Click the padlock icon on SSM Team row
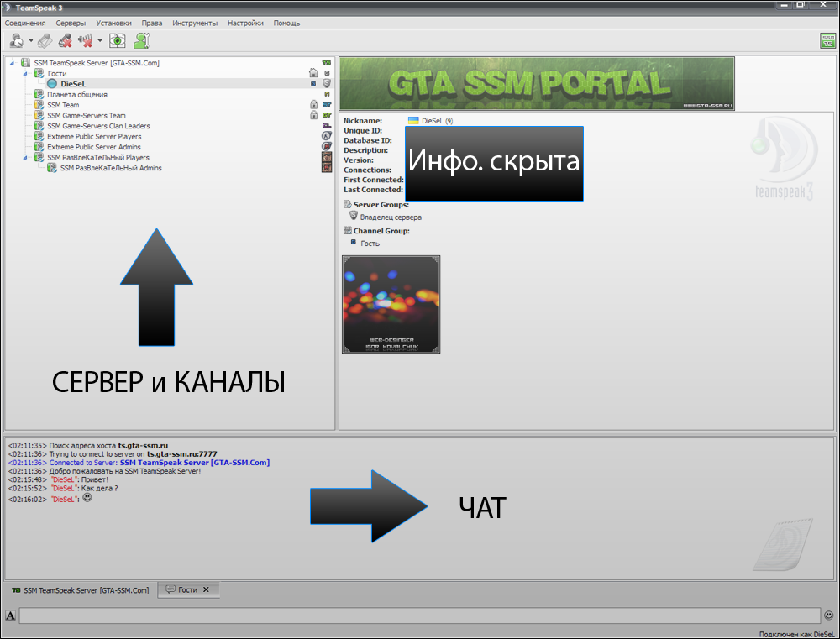This screenshot has height=639, width=840. coord(314,104)
